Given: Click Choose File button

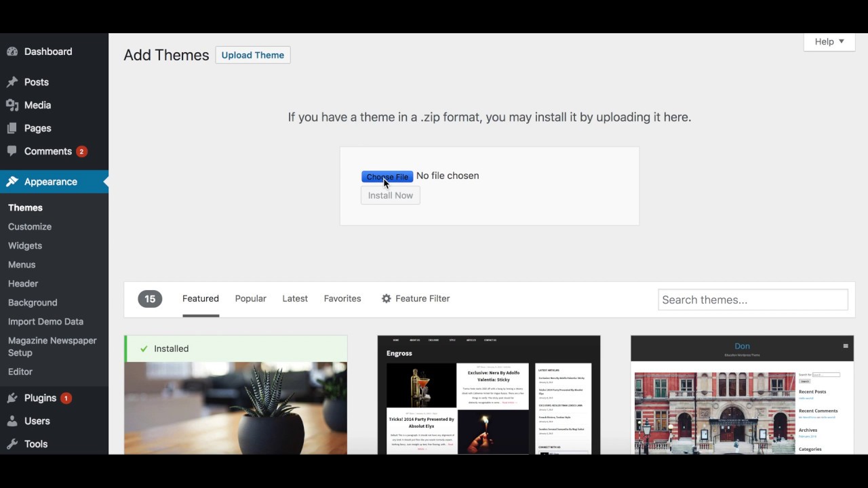Looking at the screenshot, I should [387, 177].
